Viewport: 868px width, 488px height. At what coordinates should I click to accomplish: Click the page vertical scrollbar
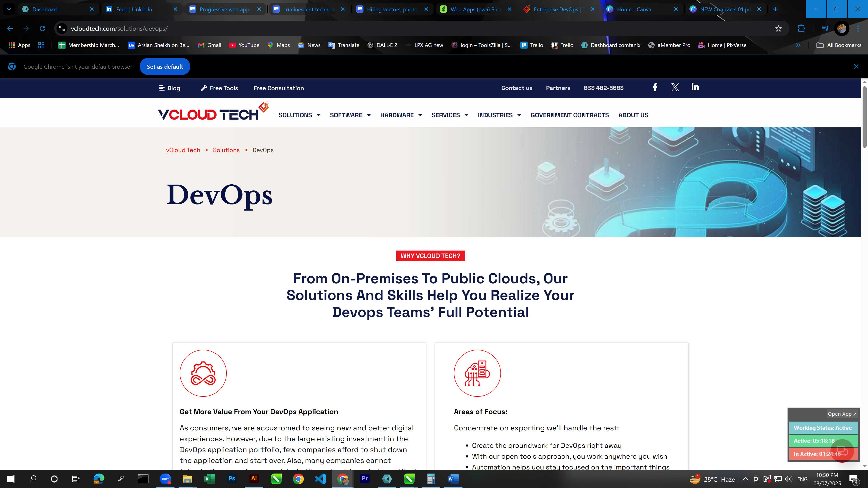[x=864, y=117]
